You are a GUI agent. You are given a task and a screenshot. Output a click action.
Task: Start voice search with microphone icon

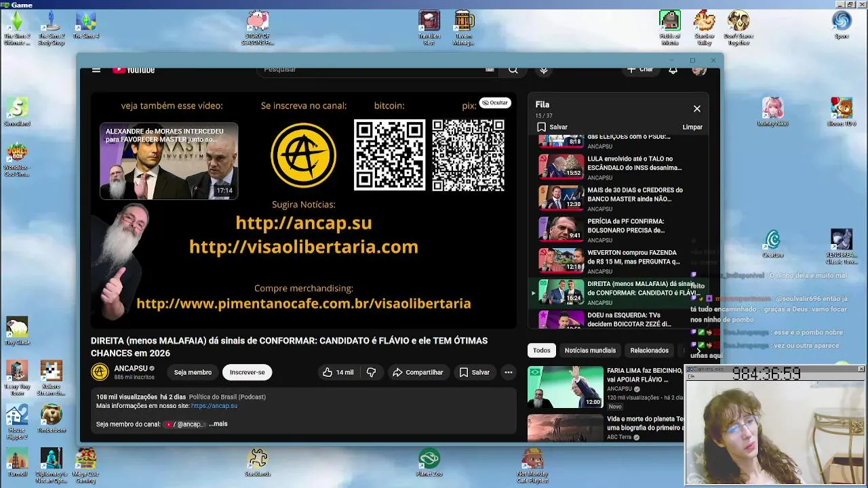[x=544, y=69]
